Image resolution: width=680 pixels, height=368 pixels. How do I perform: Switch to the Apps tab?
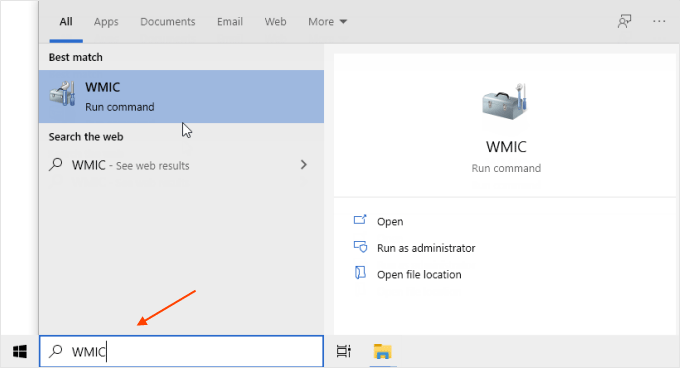(x=106, y=22)
